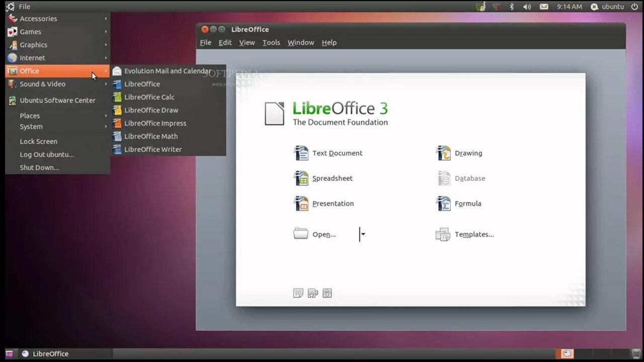Open the Bluetooth indicator

(512, 7)
